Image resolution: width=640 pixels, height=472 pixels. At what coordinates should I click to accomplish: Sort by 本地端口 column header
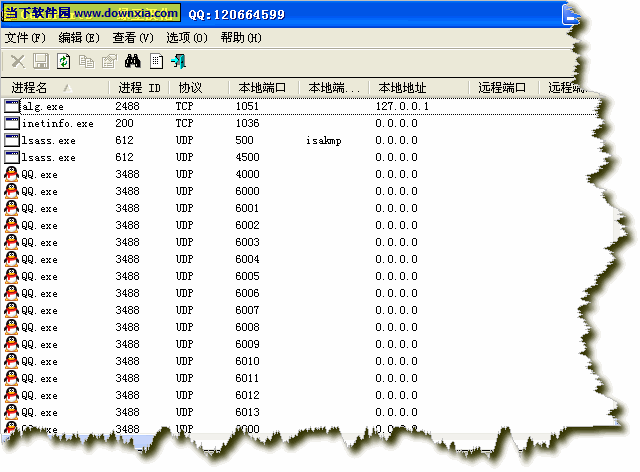pos(262,88)
